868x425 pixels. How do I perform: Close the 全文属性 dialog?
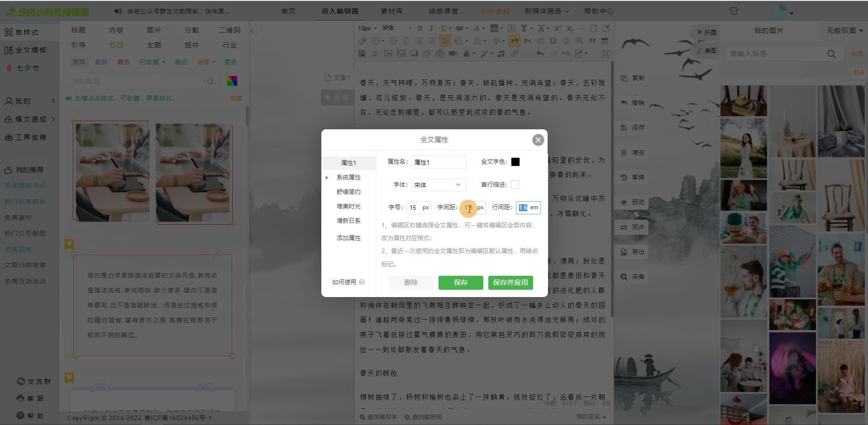coord(538,140)
